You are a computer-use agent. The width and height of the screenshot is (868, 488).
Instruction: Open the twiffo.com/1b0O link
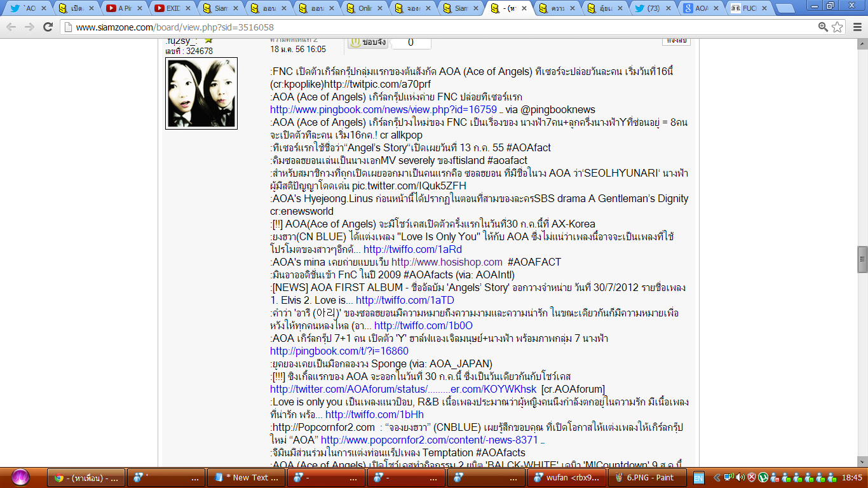point(423,325)
